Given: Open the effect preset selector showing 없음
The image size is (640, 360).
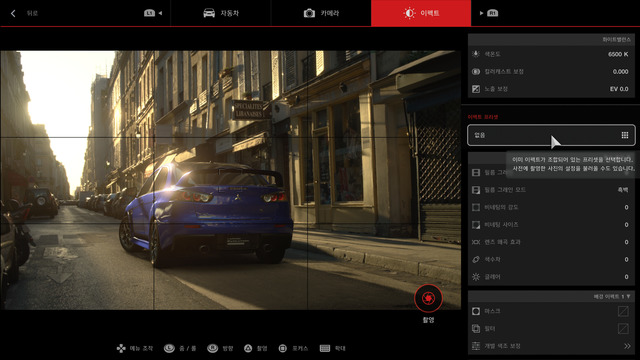Looking at the screenshot, I should tap(551, 135).
